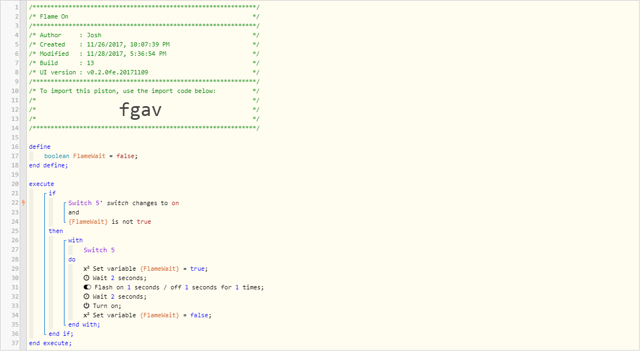The width and height of the screenshot is (644, 355).
Task: Select the first Wait 2 seconds task
Action: (x=115, y=278)
